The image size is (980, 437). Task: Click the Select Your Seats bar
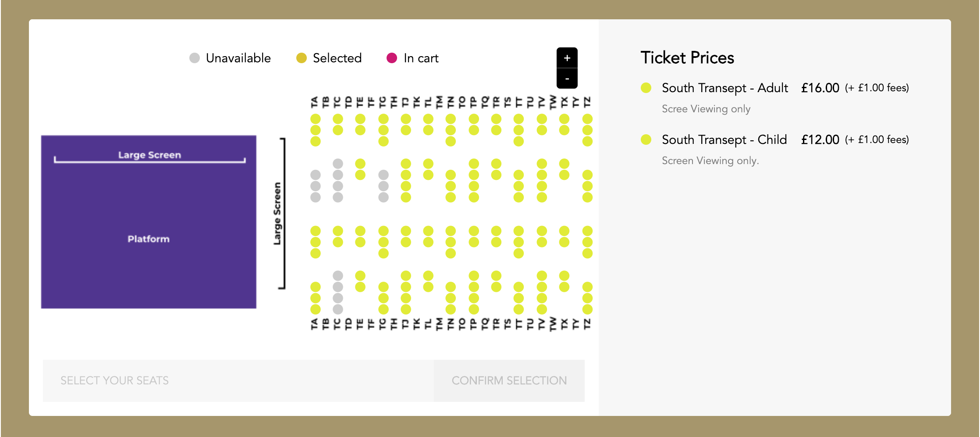(238, 380)
